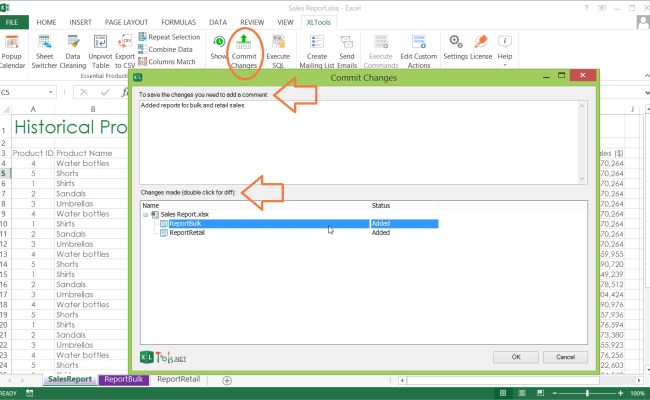Viewport: 650px width, 400px height.
Task: Choose Export to CSV
Action: pyautogui.click(x=125, y=52)
